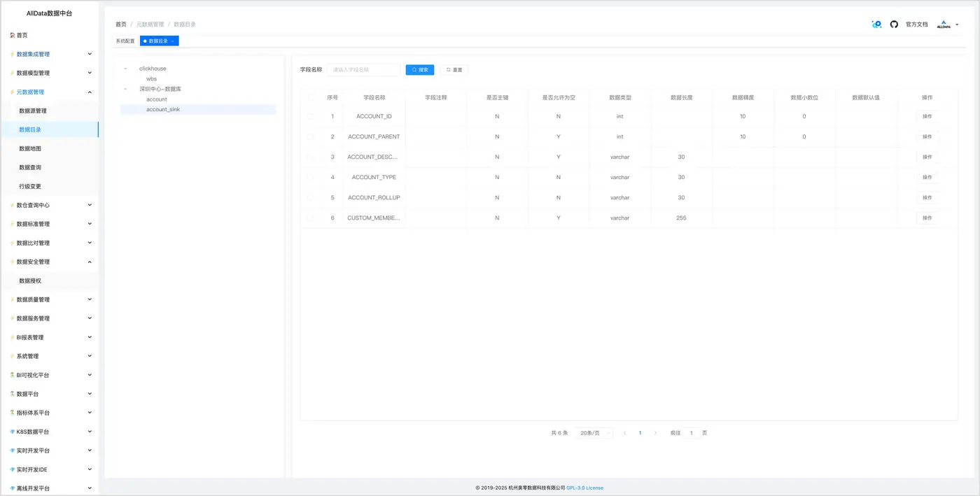Screen dimensions: 980x496
Task: Open the 20条/页 page size dropdown
Action: 594,433
